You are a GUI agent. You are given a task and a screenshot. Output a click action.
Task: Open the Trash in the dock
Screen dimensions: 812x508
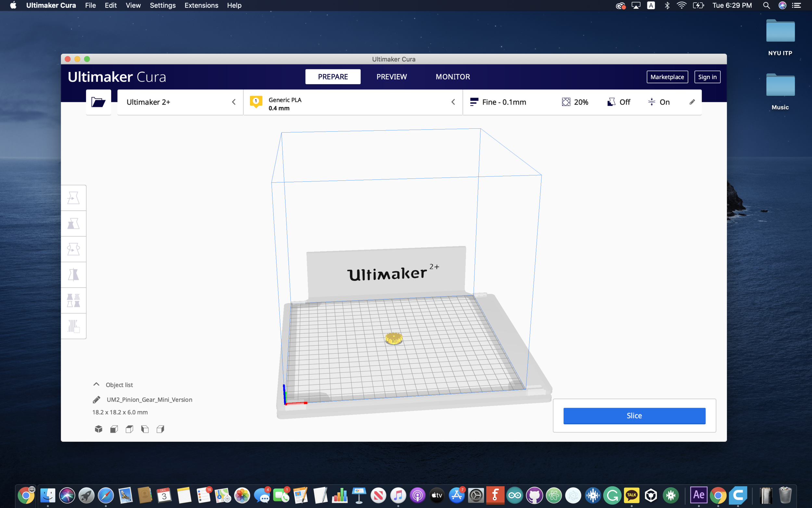coord(785,495)
